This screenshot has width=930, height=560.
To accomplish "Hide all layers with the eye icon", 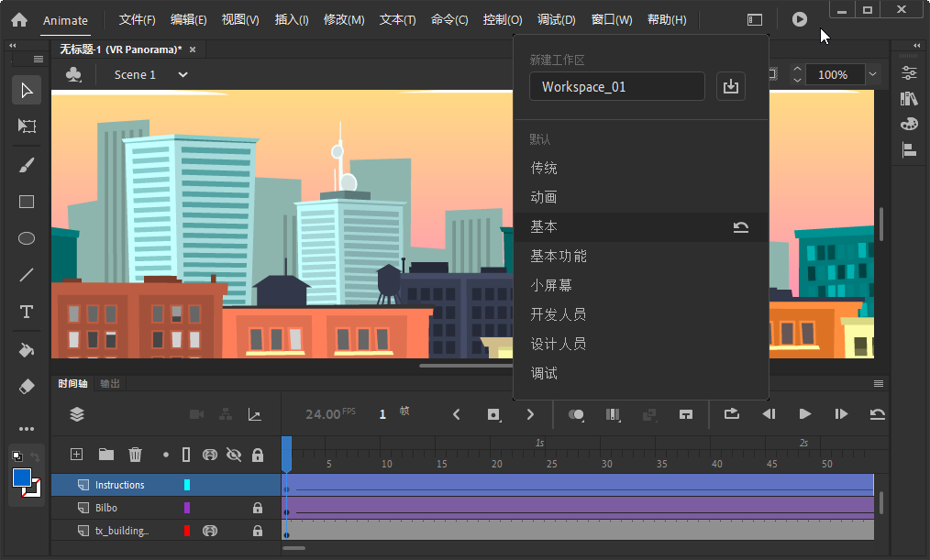I will click(232, 454).
